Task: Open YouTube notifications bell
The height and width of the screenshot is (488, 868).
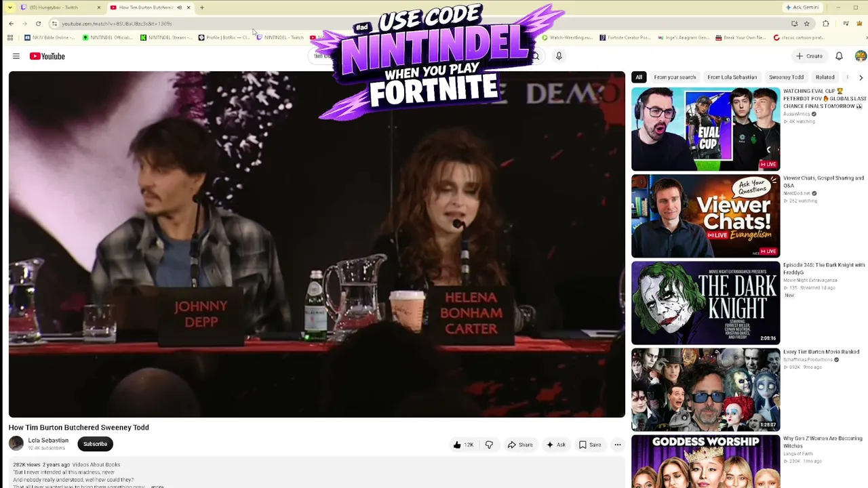Action: click(x=839, y=56)
